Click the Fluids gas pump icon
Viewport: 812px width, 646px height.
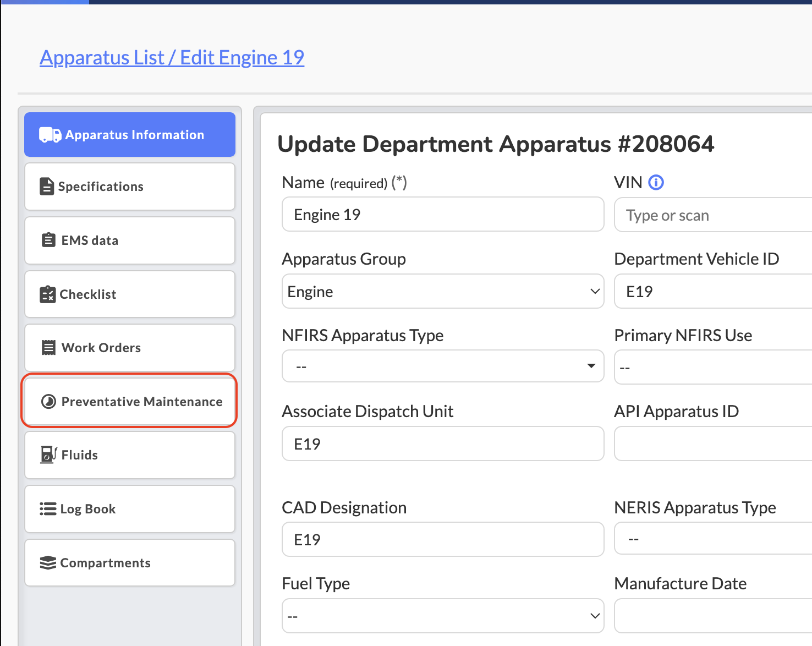click(x=48, y=455)
